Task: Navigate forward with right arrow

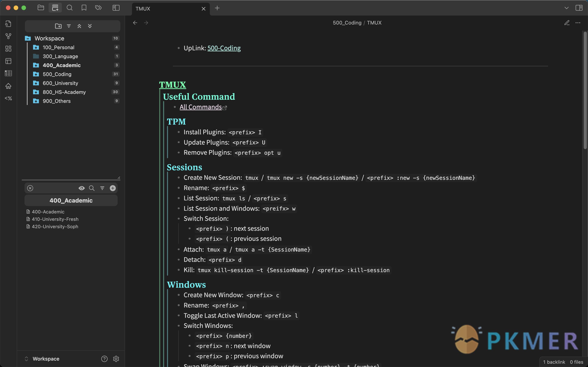Action: tap(146, 23)
